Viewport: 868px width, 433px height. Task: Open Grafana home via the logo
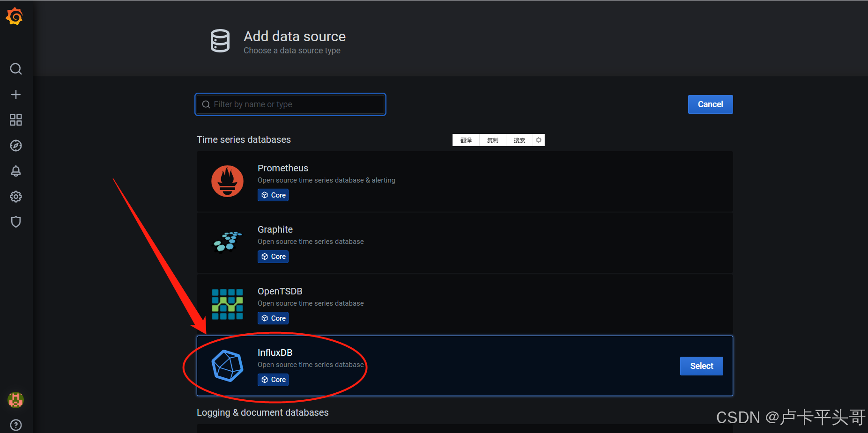(15, 16)
